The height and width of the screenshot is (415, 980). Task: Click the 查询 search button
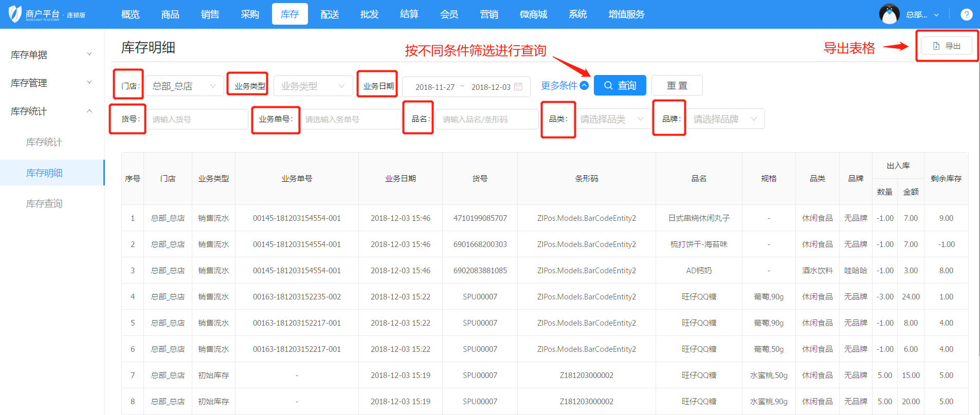click(x=620, y=86)
